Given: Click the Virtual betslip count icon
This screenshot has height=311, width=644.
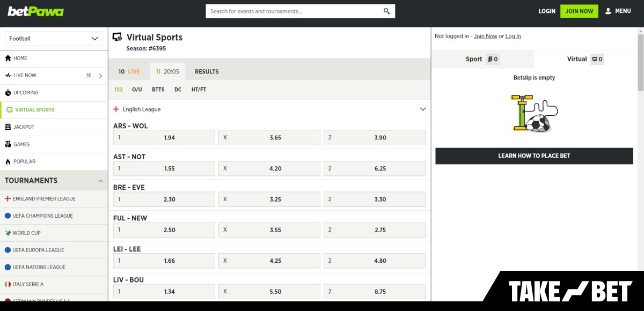Looking at the screenshot, I should [597, 59].
